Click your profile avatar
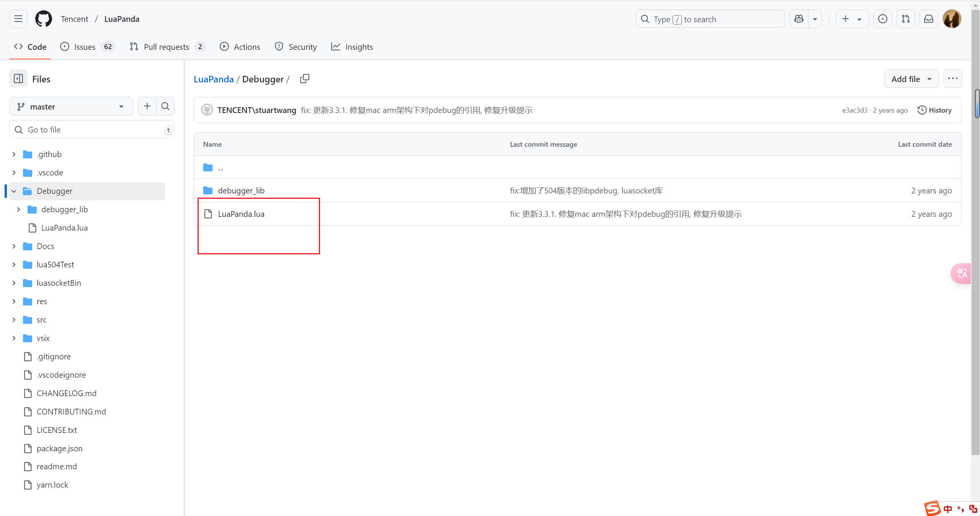Viewport: 980px width, 516px height. [952, 18]
